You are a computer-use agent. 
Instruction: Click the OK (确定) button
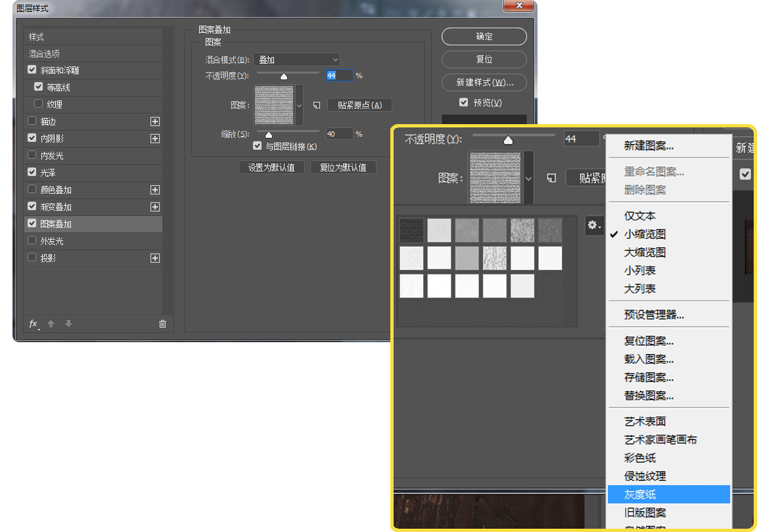[484, 36]
